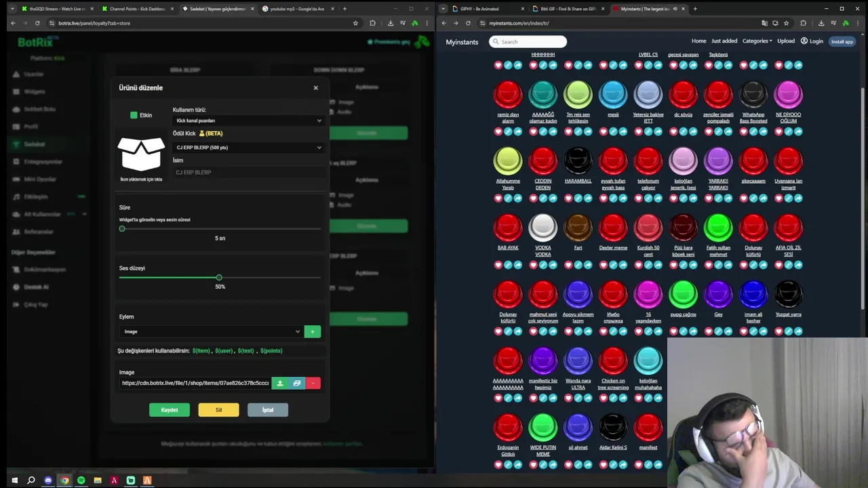This screenshot has width=868, height=488.
Task: Play the HARAMBALL black sound button
Action: tap(578, 161)
